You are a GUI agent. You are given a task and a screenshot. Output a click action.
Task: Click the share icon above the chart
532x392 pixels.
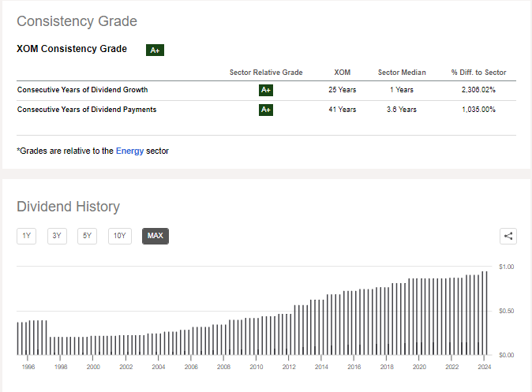tap(508, 236)
